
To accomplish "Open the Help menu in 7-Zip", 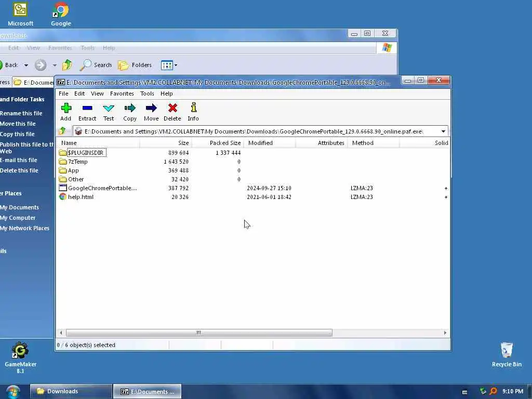I will 167,94.
